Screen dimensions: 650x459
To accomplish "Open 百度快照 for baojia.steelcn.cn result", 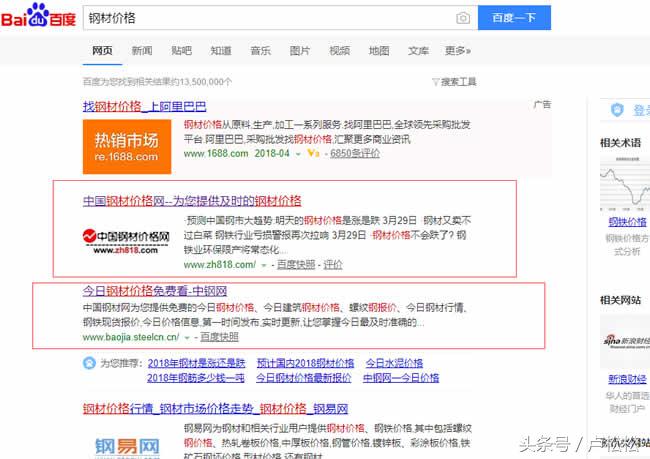I will coord(219,337).
